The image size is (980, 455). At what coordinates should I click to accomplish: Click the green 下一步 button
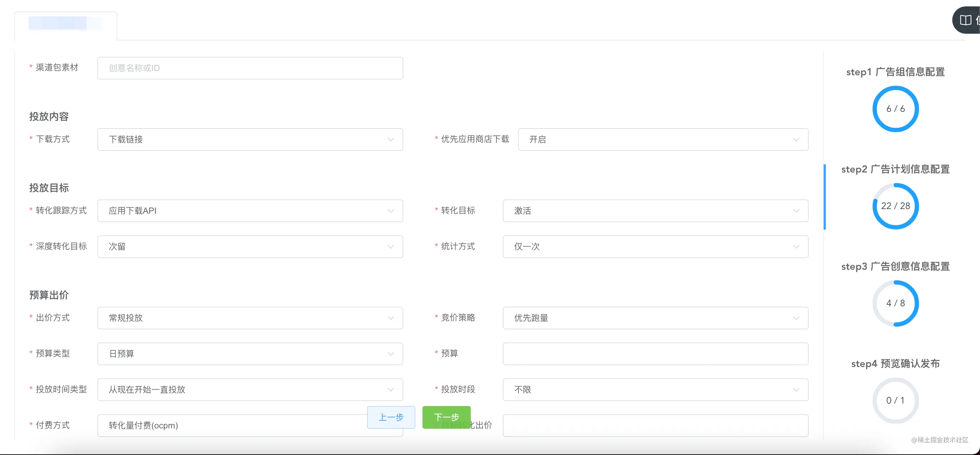pos(446,417)
